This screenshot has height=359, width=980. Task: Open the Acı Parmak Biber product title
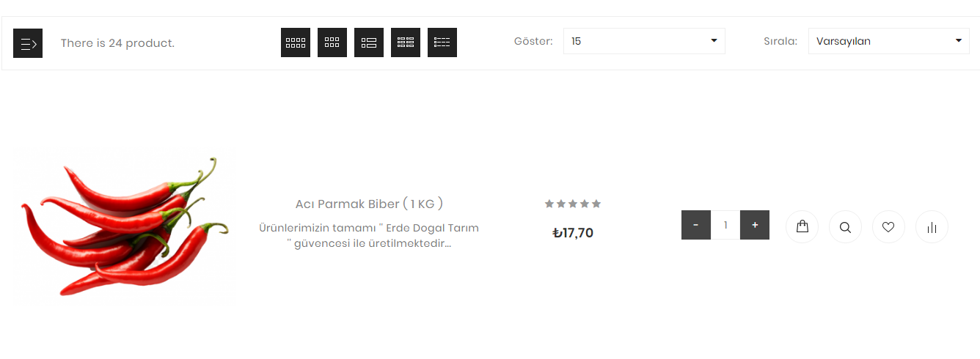pos(369,204)
